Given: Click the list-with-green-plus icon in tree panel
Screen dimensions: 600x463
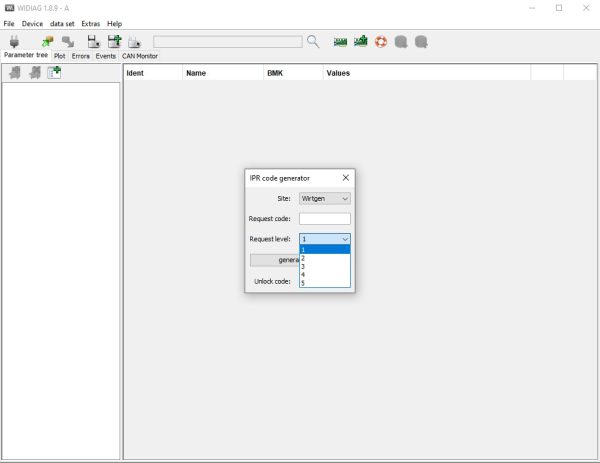Looking at the screenshot, I should coord(54,72).
